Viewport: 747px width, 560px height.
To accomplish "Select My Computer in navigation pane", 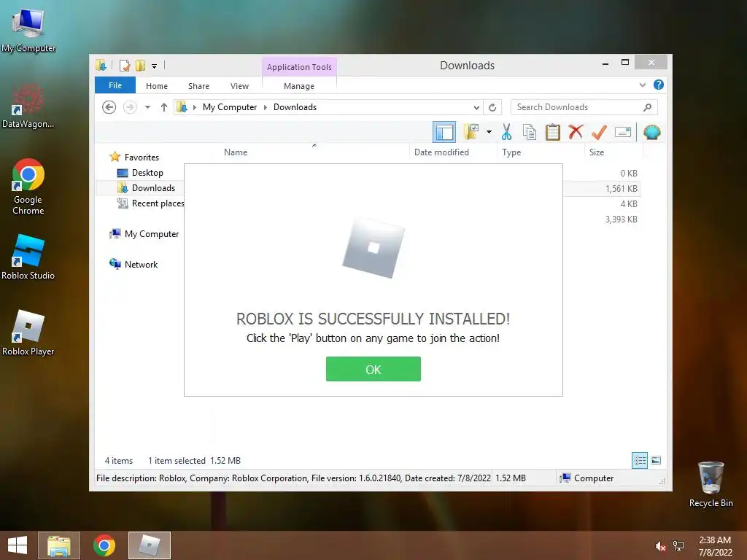I will tap(152, 234).
